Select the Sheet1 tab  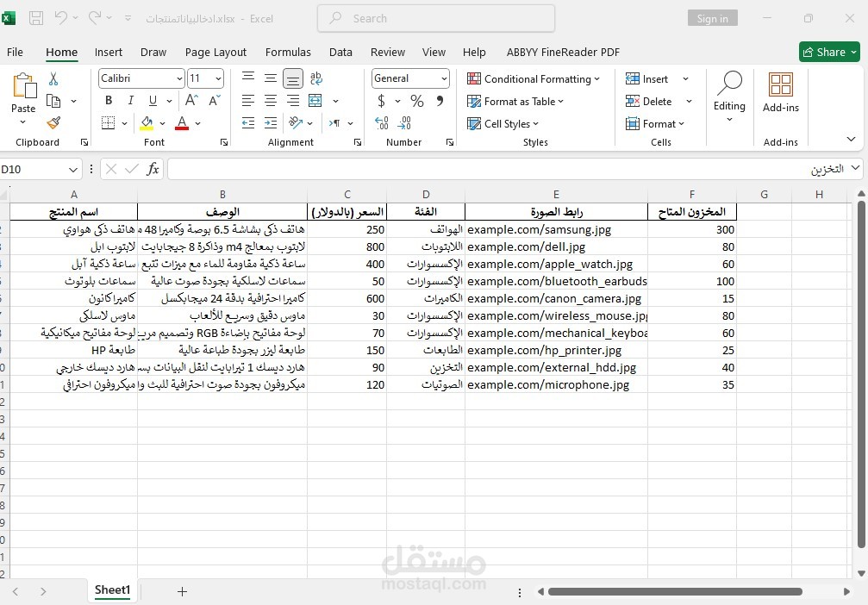(112, 590)
